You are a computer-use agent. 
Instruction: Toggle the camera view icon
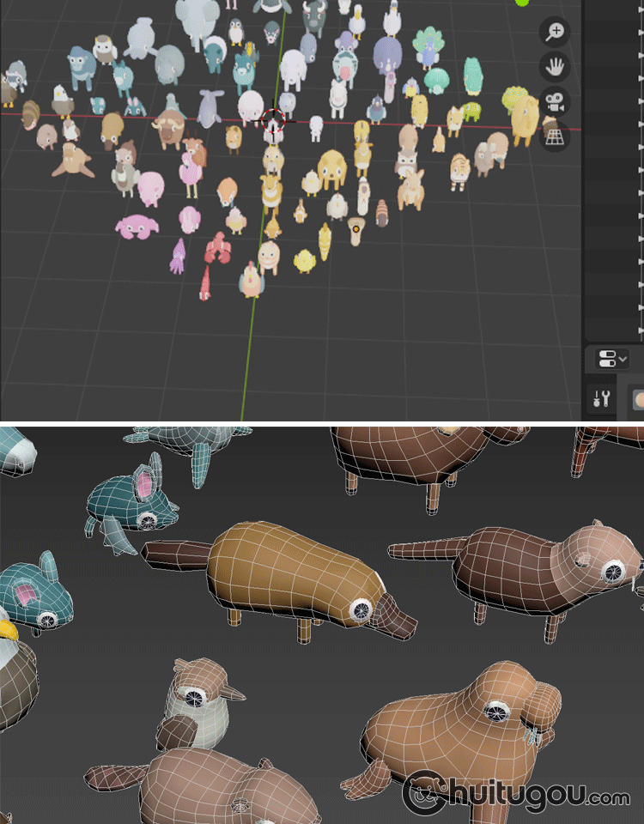(555, 102)
